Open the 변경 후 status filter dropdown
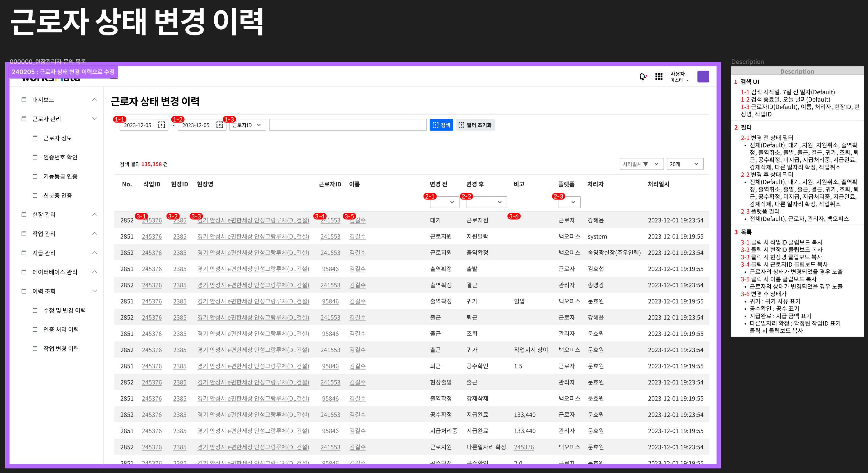 [x=487, y=202]
